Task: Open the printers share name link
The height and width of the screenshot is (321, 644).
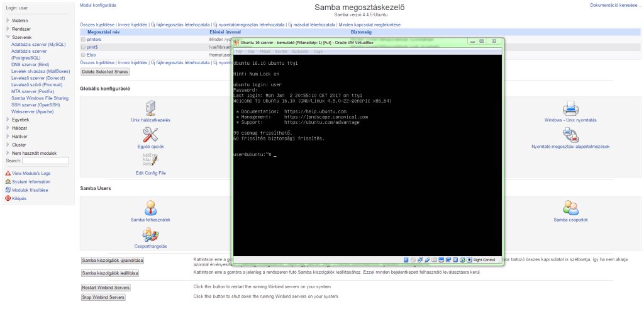Action: [x=94, y=40]
